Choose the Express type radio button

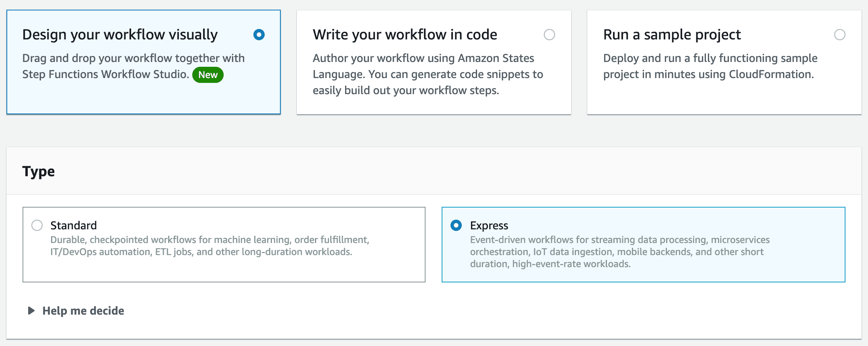point(456,225)
